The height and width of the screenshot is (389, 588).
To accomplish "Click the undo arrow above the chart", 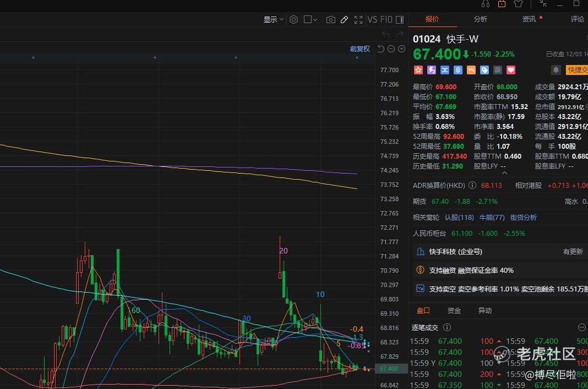I will 386,35.
